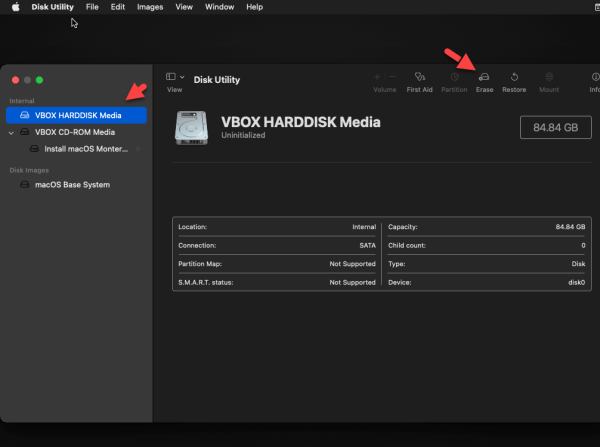The height and width of the screenshot is (447, 600).
Task: Click the Partition toolbar icon
Action: [x=454, y=77]
